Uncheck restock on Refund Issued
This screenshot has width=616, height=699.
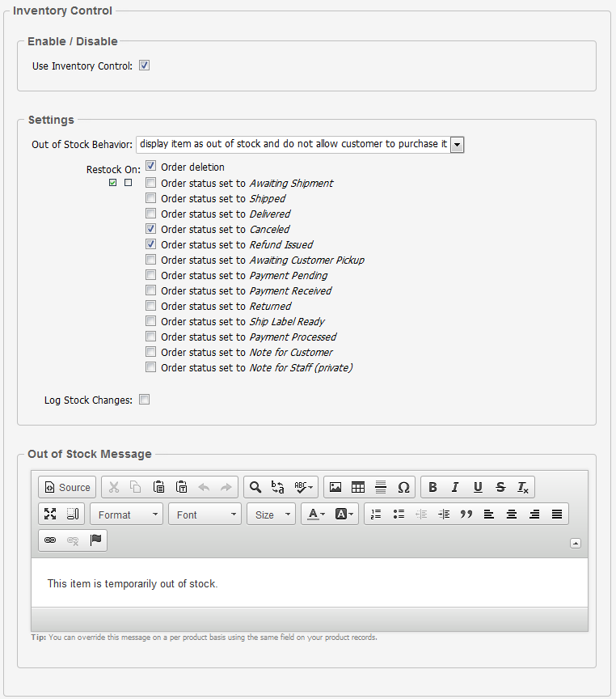coord(151,244)
